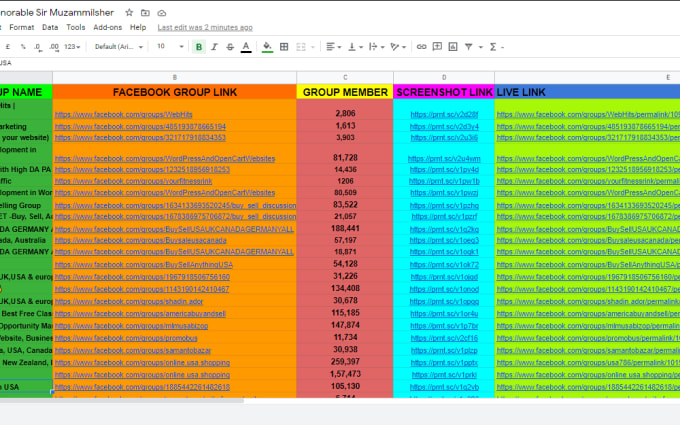Viewport: 680px width, 425px height.
Task: Open fill color picker
Action: pos(268,47)
